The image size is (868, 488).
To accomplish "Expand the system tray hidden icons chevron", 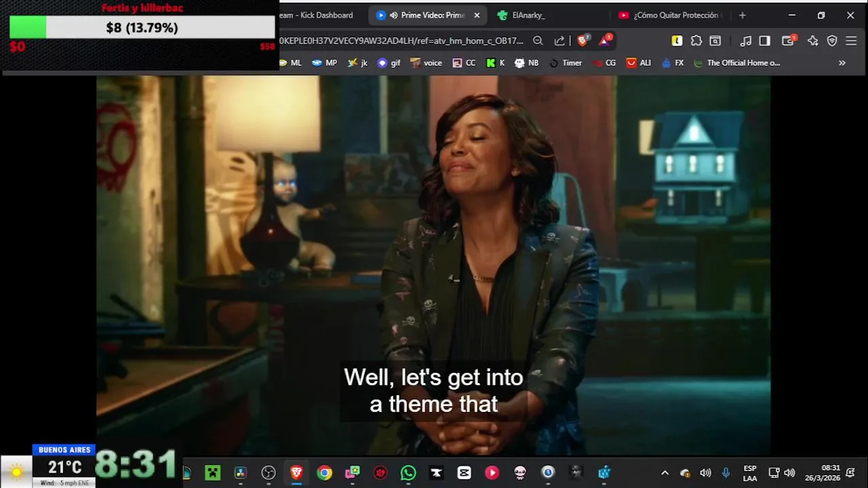I will (665, 472).
